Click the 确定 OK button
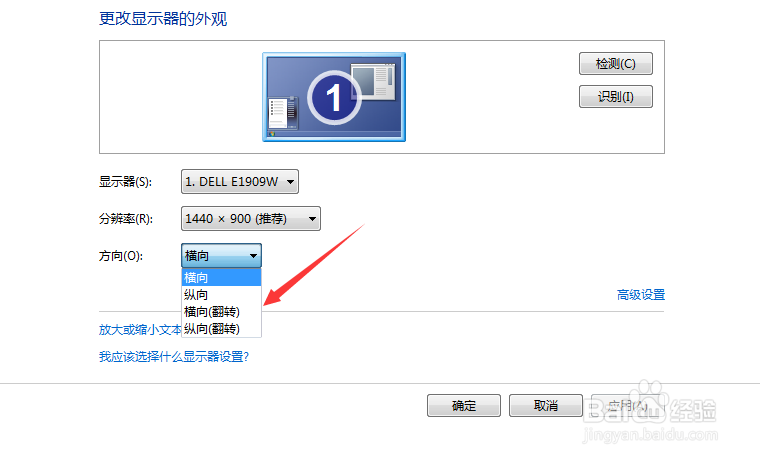 pos(464,405)
